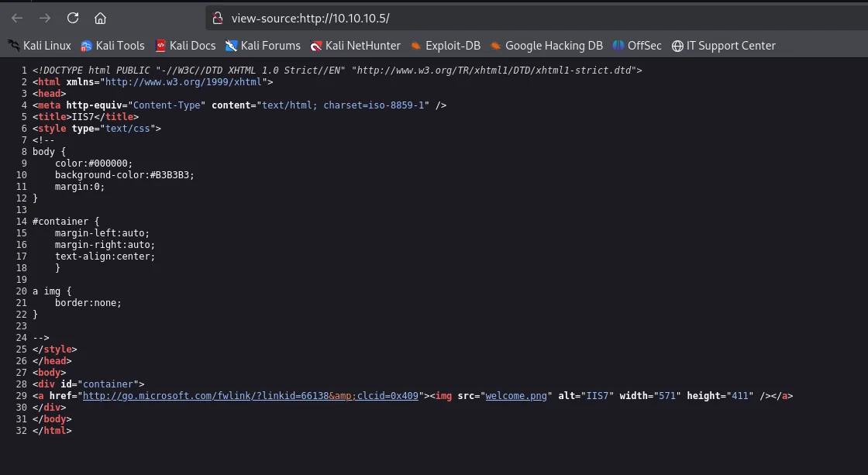Click the text-align:center line
This screenshot has height=475, width=868.
(105, 256)
